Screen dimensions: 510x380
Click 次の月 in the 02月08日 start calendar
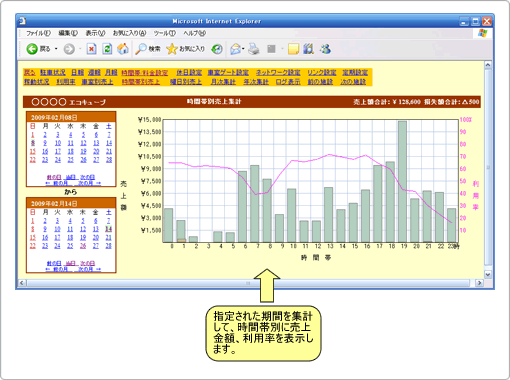(x=89, y=183)
